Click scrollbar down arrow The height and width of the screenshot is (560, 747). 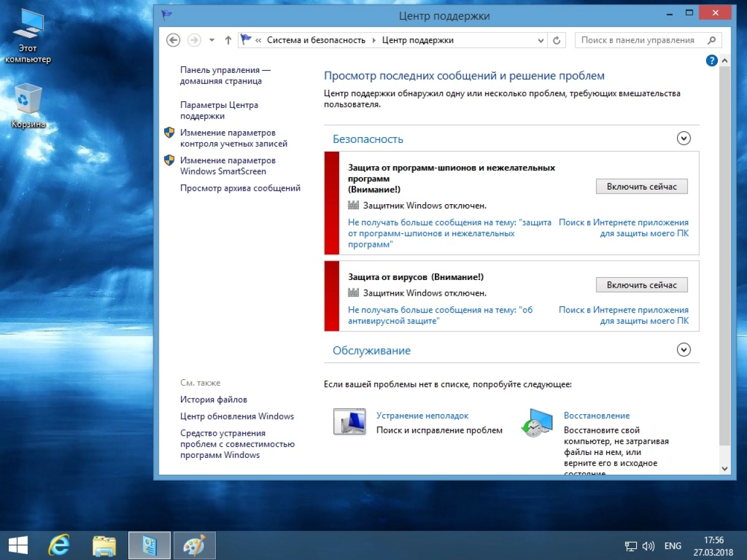coord(725,468)
